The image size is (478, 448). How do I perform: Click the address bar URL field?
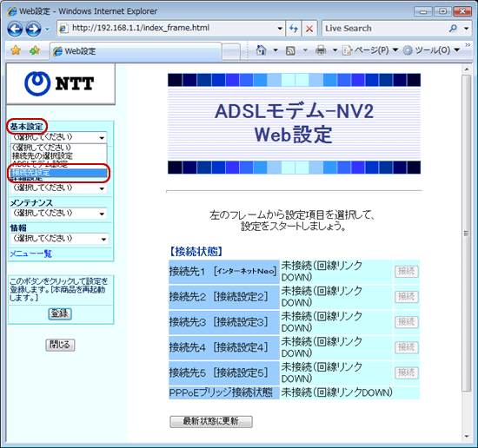click(x=170, y=29)
